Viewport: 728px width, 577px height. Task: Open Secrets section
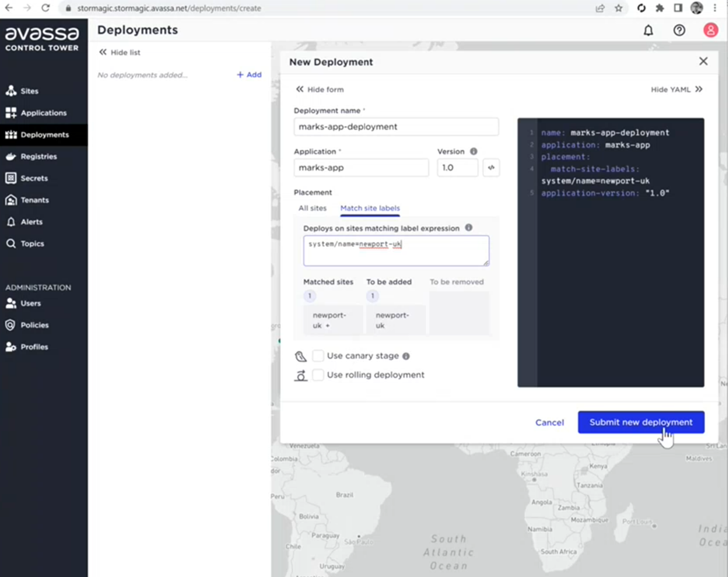pyautogui.click(x=26, y=178)
